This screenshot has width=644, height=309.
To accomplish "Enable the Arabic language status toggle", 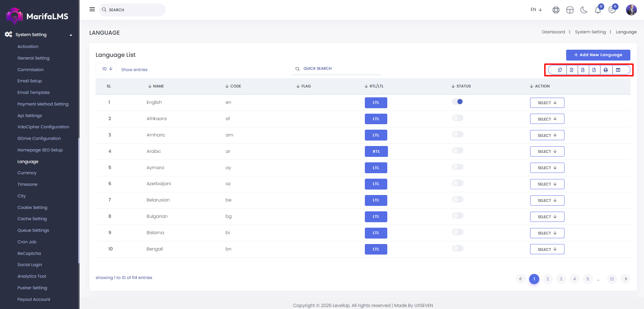I will click(457, 151).
